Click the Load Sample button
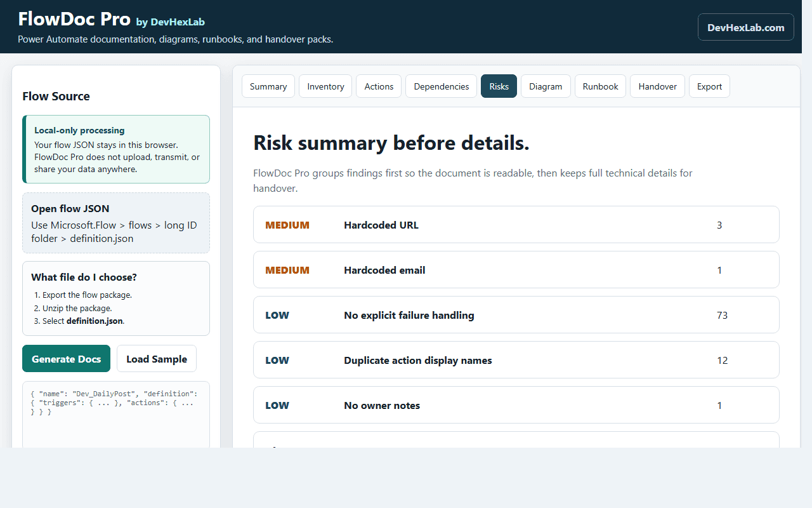 (157, 359)
